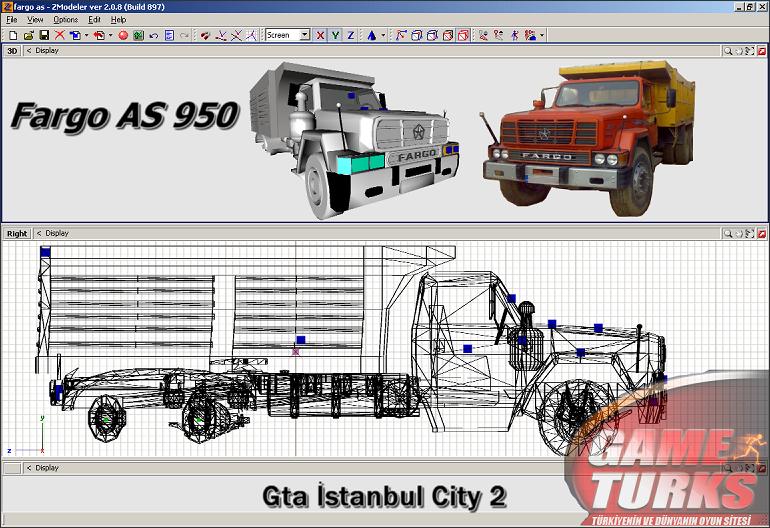Click the grey 3D Fargo truck model
The image size is (770, 528).
(355, 140)
